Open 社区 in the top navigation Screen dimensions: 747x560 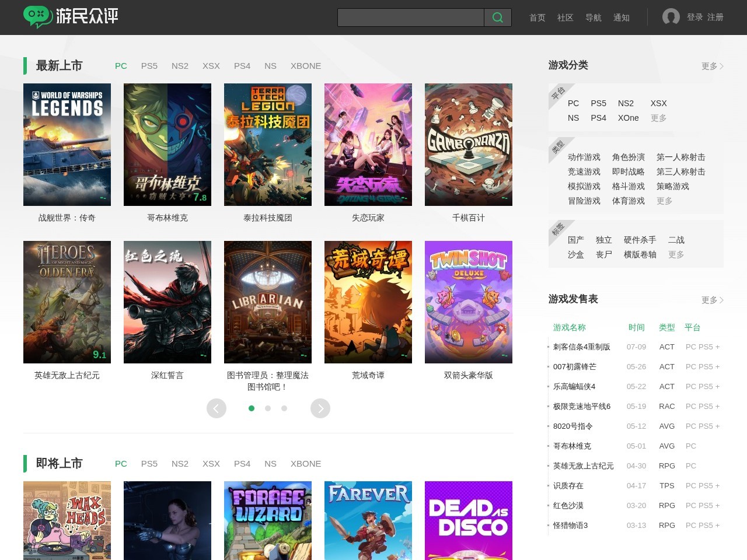566,17
